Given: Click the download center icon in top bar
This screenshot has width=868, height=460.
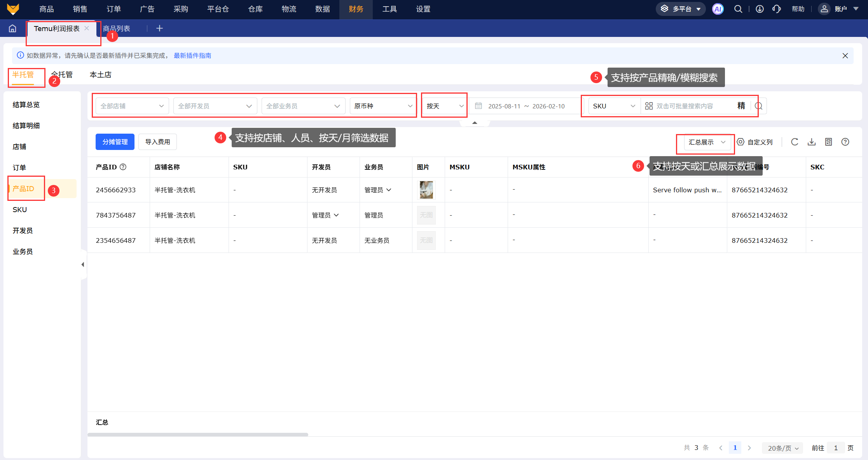Looking at the screenshot, I should pyautogui.click(x=760, y=9).
